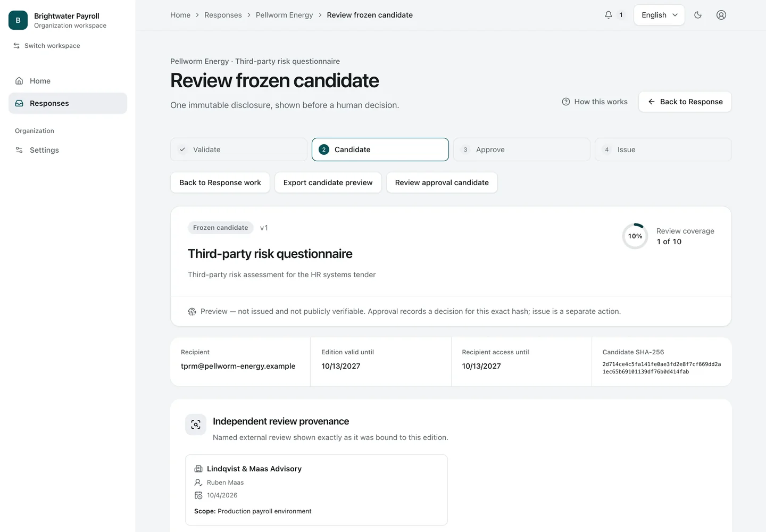This screenshot has width=766, height=532.
Task: Go to Pellworm Energy breadcrumb link
Action: coord(284,15)
